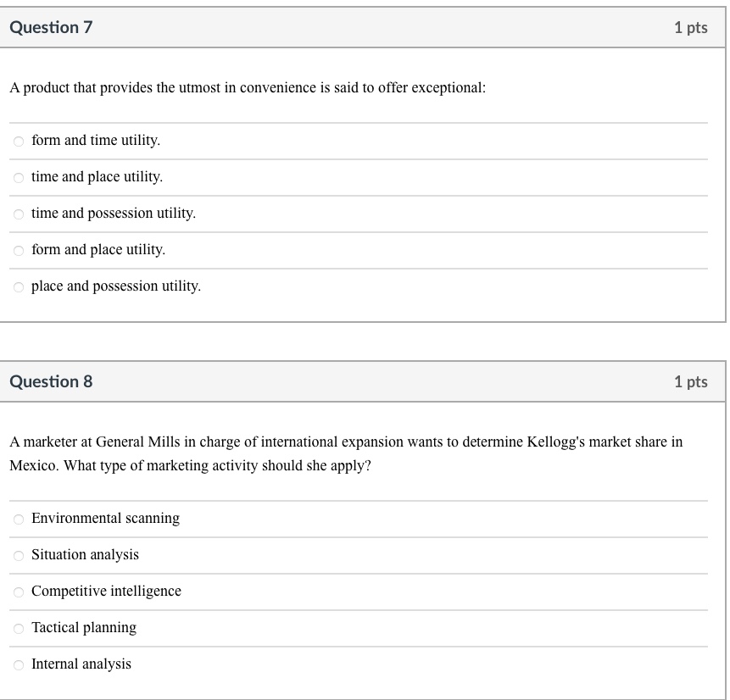Click the radio circle beside 'form and time utility'

click(19, 142)
